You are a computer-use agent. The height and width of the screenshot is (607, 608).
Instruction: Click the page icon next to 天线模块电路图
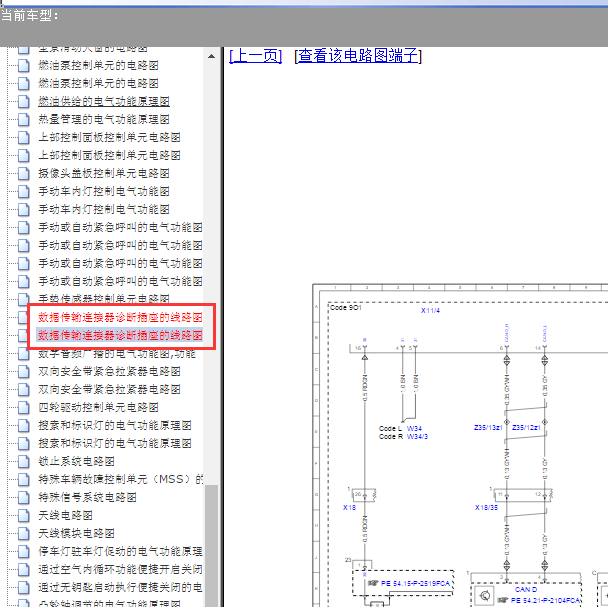click(24, 533)
